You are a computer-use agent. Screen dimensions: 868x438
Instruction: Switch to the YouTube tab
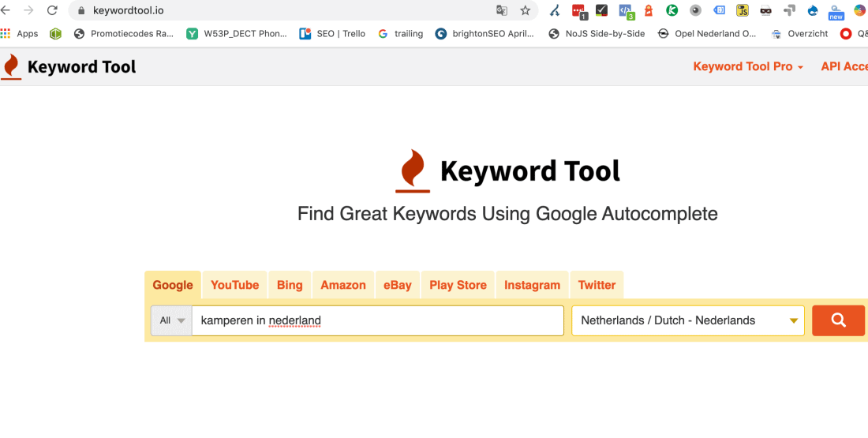234,285
